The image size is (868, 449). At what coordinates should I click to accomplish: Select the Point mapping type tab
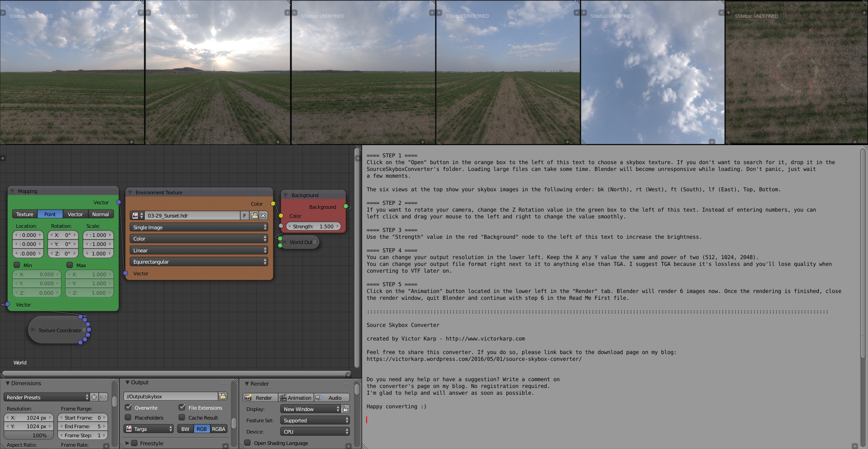tap(50, 214)
